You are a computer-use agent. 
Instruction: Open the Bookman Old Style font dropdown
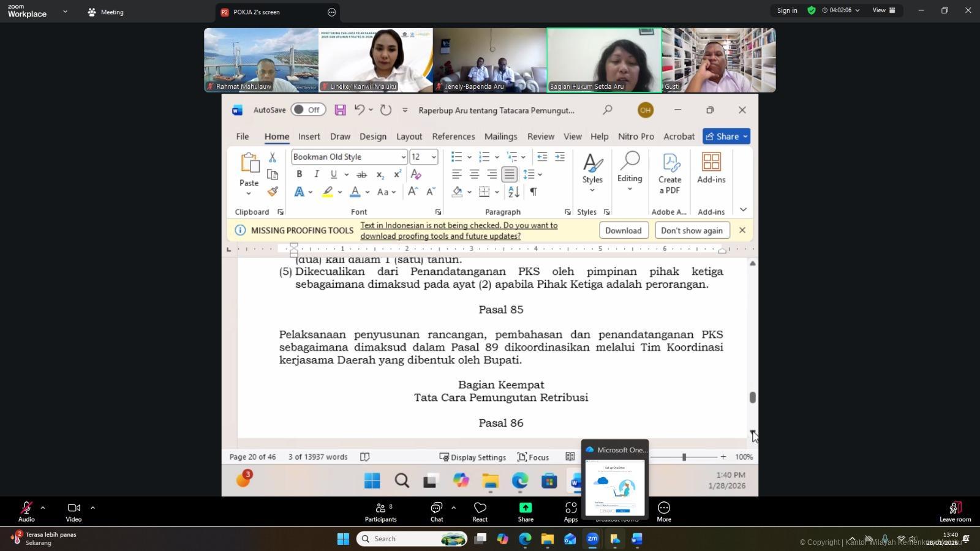403,157
